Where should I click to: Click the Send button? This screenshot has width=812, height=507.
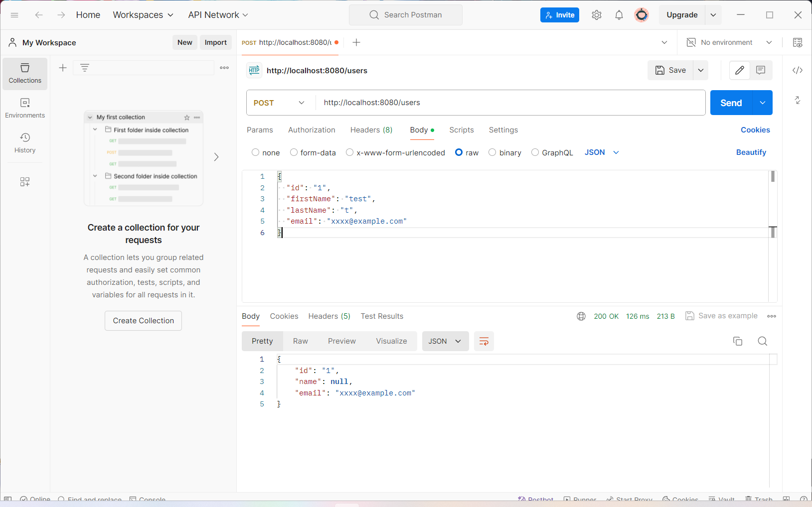pyautogui.click(x=731, y=103)
